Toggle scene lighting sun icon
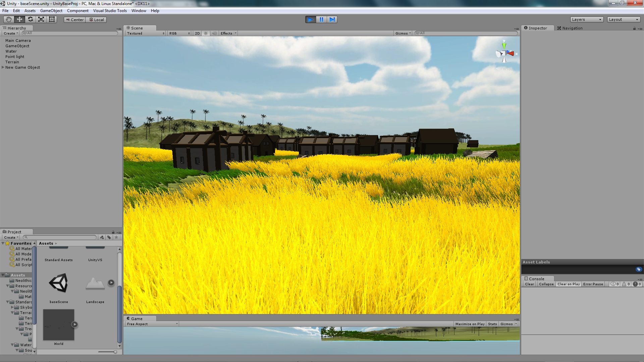Screen dimensions: 644x362 point(206,33)
